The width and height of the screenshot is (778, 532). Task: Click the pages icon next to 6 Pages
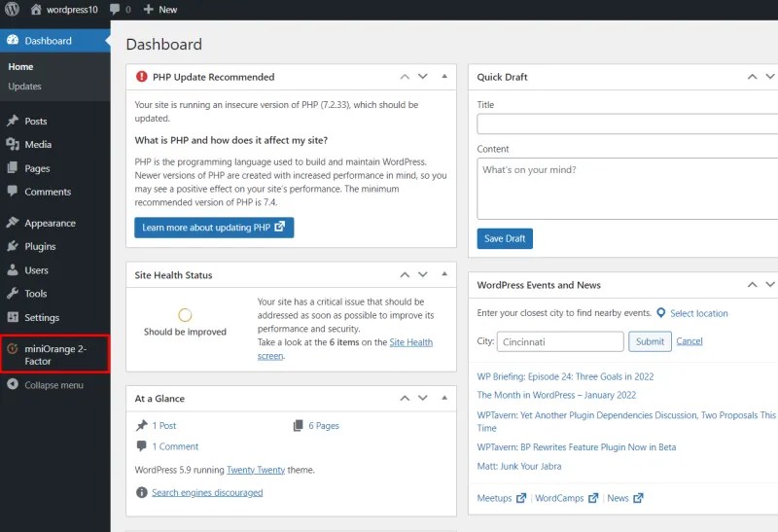[299, 425]
